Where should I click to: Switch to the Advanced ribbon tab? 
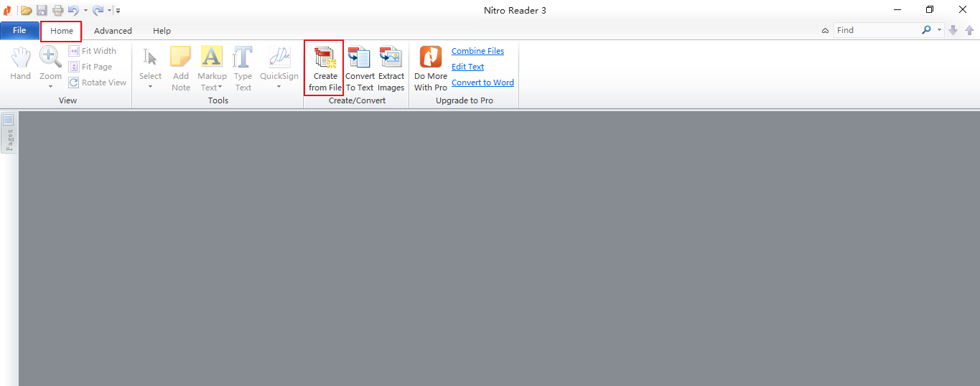[113, 31]
